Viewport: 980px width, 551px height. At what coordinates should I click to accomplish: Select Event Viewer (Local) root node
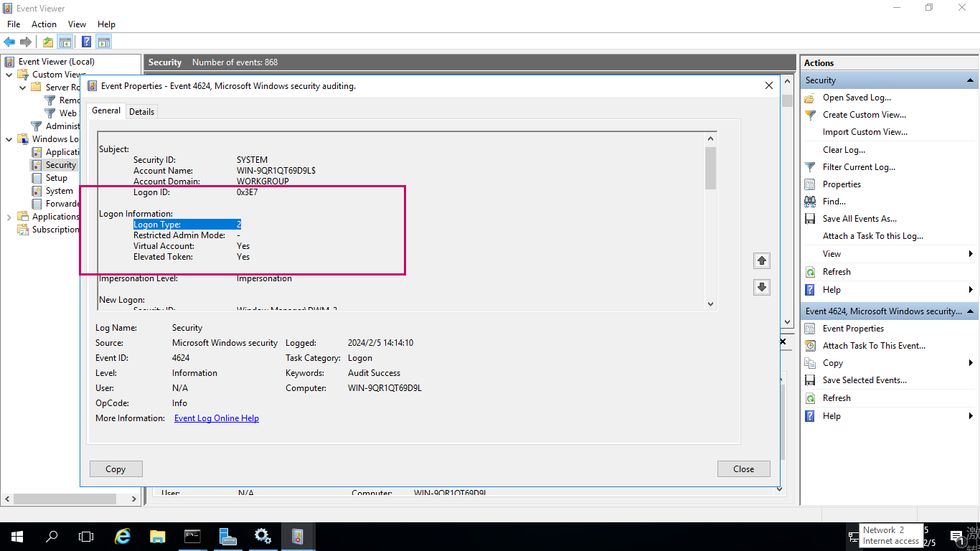(x=56, y=62)
